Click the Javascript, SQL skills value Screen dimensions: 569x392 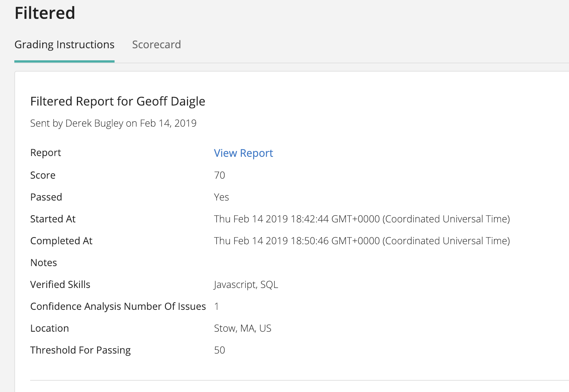[246, 285]
